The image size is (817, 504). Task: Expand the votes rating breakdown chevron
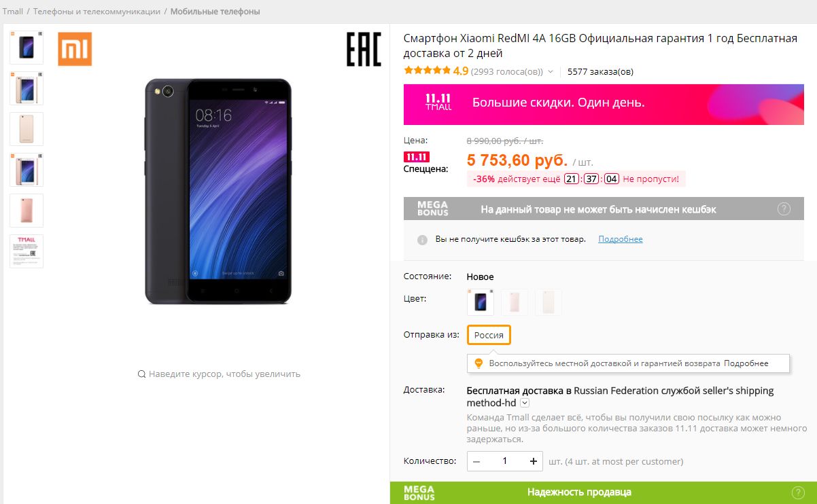(x=551, y=71)
